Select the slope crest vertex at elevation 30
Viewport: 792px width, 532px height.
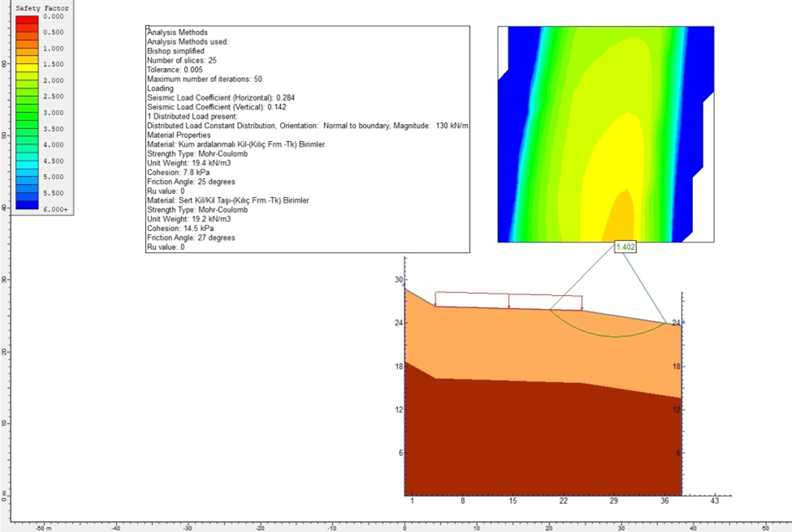(405, 289)
